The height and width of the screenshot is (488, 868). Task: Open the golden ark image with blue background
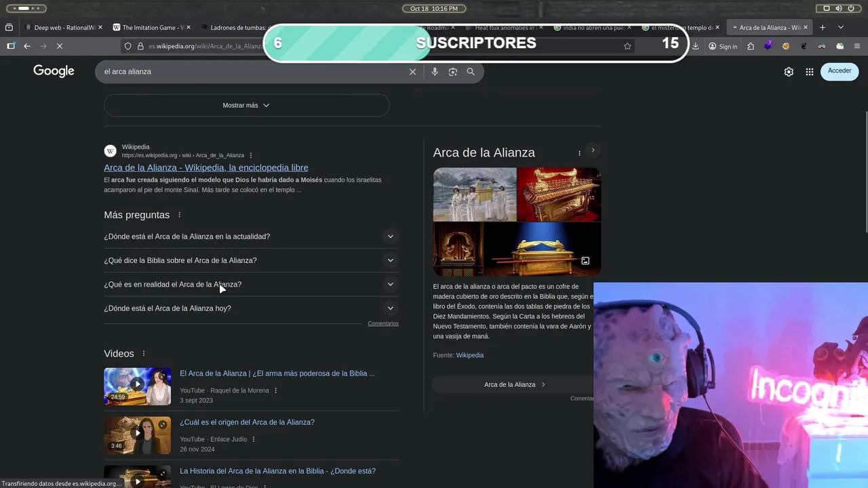click(x=542, y=249)
